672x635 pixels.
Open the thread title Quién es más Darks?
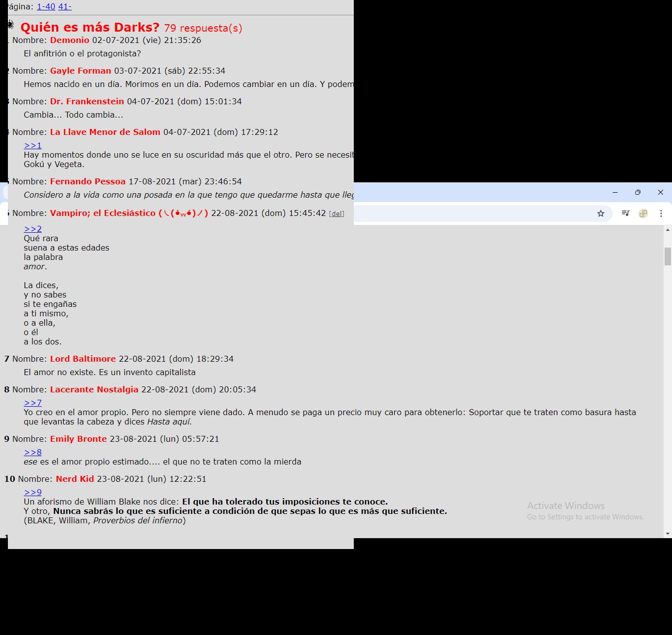[x=90, y=27]
